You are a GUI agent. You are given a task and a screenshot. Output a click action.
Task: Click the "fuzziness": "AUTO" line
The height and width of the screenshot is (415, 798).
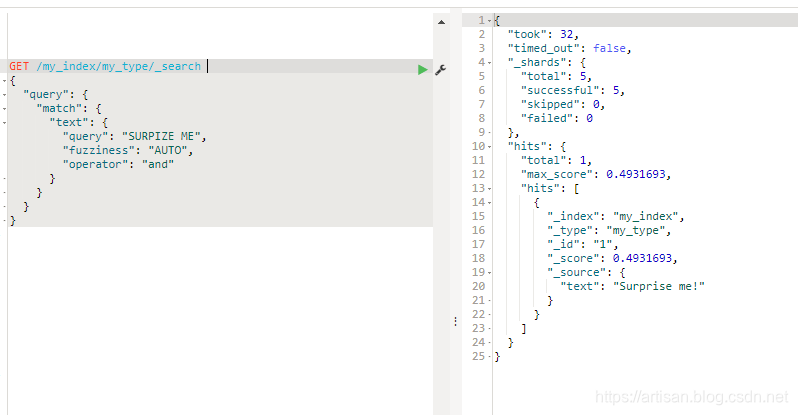[x=128, y=151]
